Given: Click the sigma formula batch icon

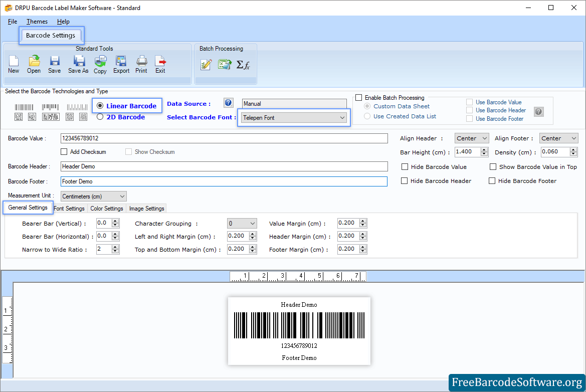Looking at the screenshot, I should 243,65.
